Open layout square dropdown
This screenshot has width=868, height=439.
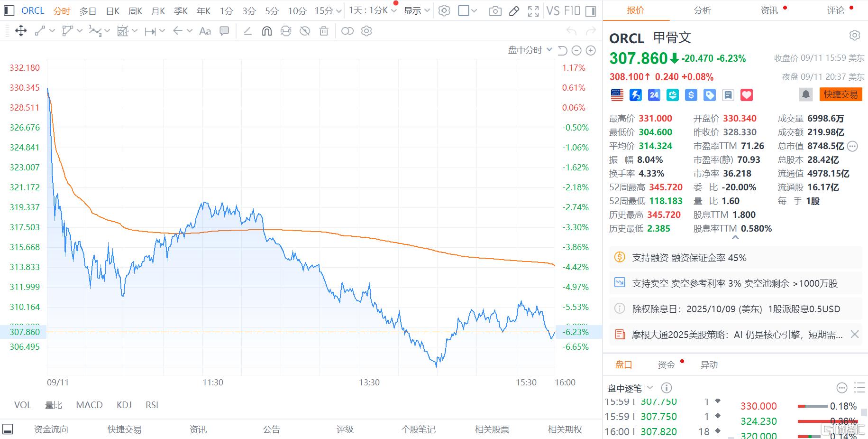click(x=467, y=11)
